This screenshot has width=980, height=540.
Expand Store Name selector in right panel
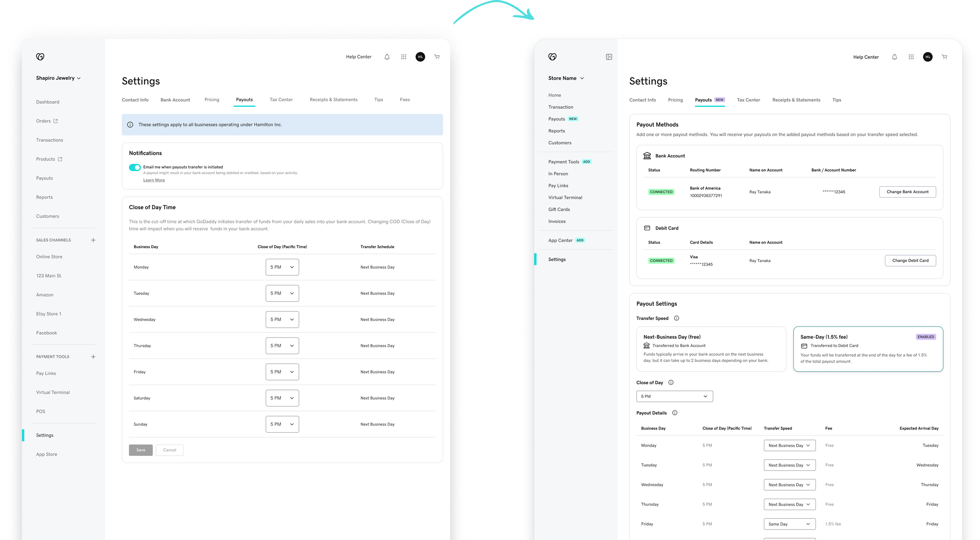pyautogui.click(x=566, y=78)
